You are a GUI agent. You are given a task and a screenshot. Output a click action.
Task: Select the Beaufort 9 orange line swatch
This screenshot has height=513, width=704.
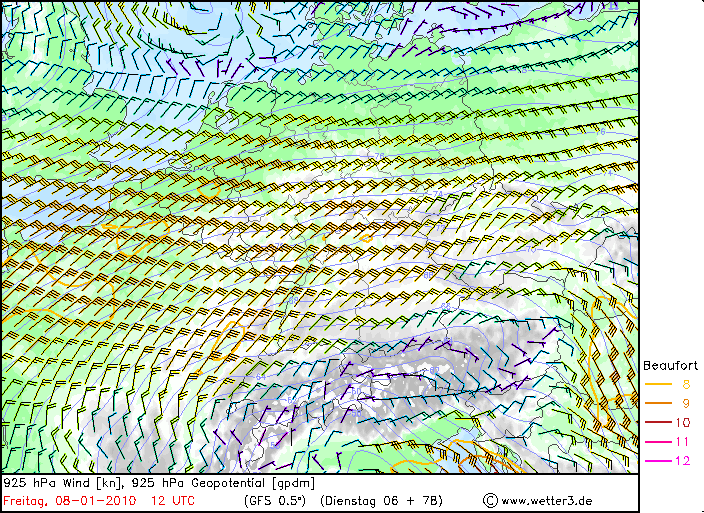tap(659, 403)
